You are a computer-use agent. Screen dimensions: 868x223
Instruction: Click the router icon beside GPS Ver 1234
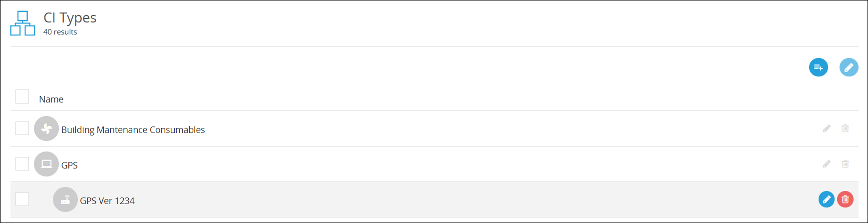point(65,199)
